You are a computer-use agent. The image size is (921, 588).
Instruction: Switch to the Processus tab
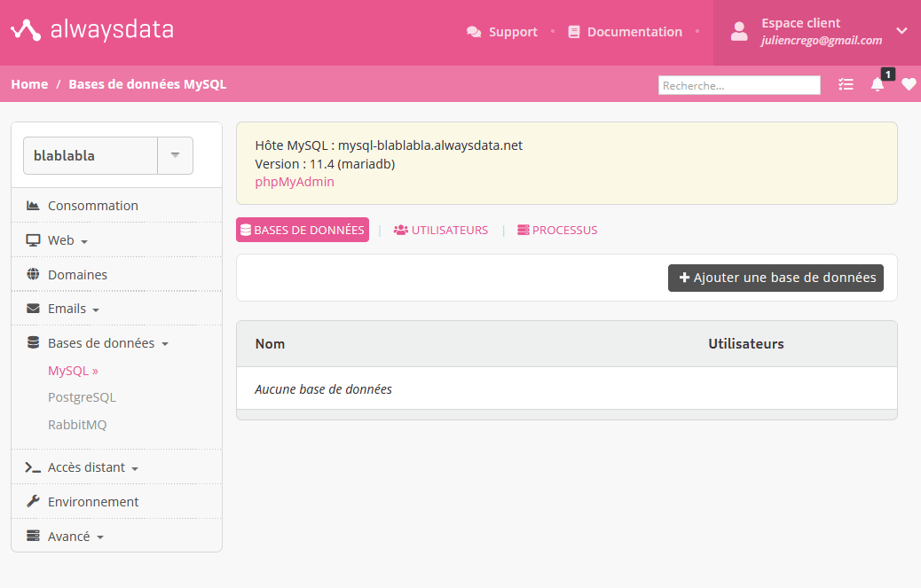tap(557, 230)
